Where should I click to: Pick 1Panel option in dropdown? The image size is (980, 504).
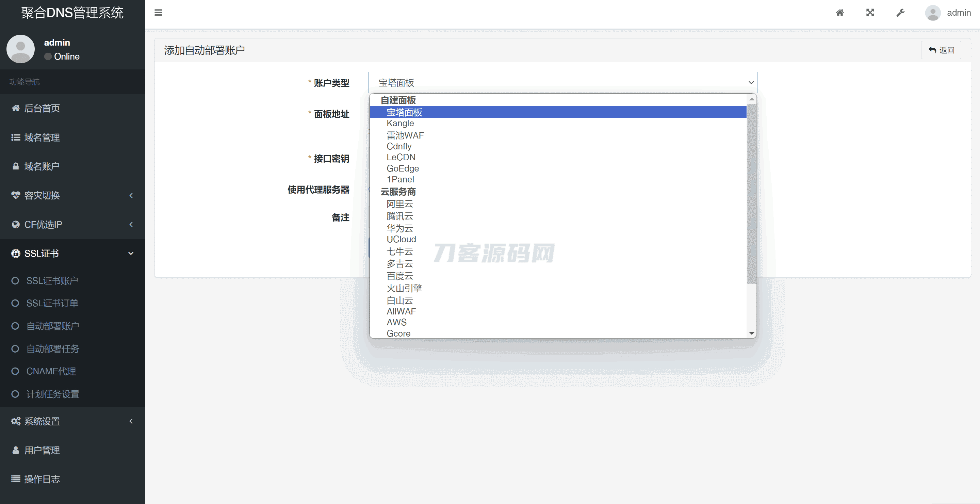coord(400,180)
